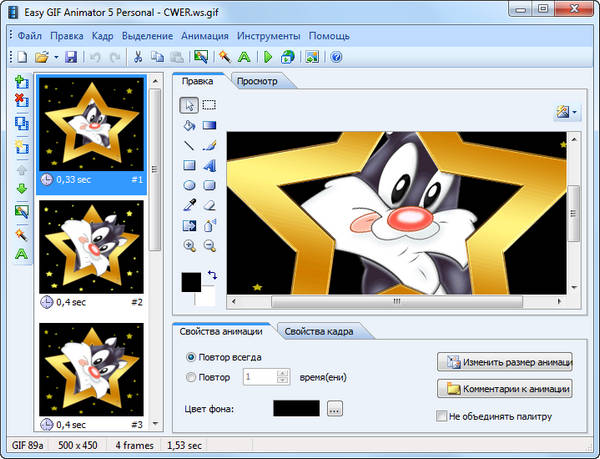Click 'Изменить размер анимации' button
The image size is (600, 459).
click(504, 362)
